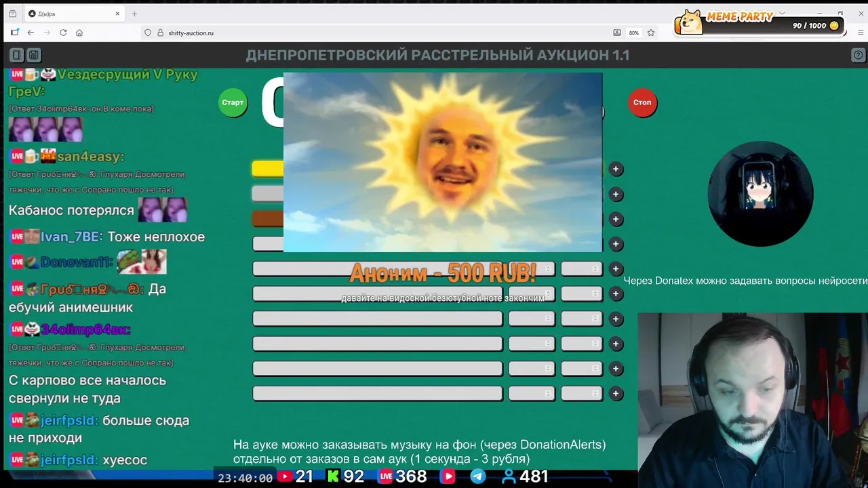Open the notebook panel icon in auction header
The width and height of the screenshot is (868, 488).
tap(17, 55)
